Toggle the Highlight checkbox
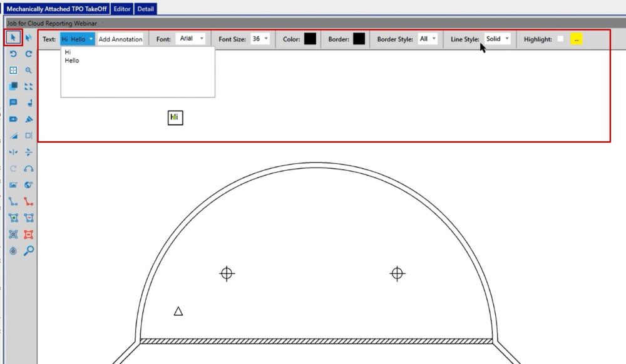This screenshot has width=626, height=364. click(x=560, y=39)
